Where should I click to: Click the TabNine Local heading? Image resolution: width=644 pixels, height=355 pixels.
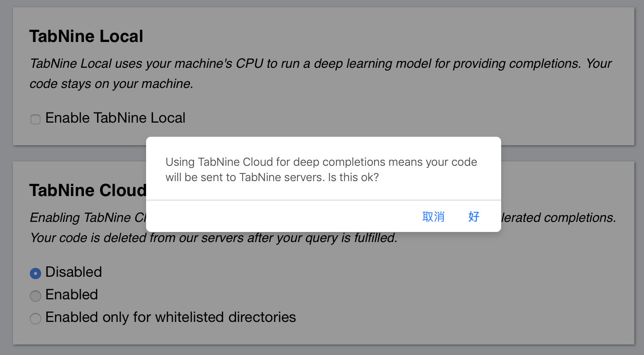(86, 36)
